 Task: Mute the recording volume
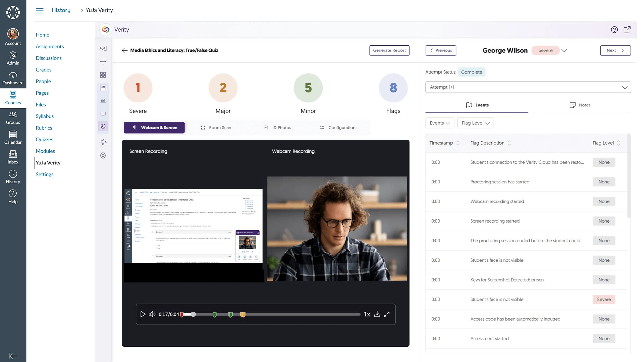coord(152,314)
